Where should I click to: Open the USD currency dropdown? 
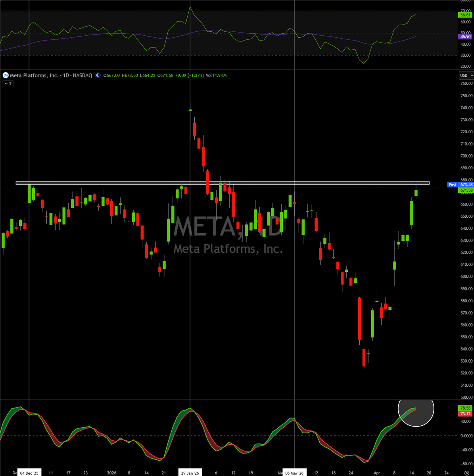[466, 75]
